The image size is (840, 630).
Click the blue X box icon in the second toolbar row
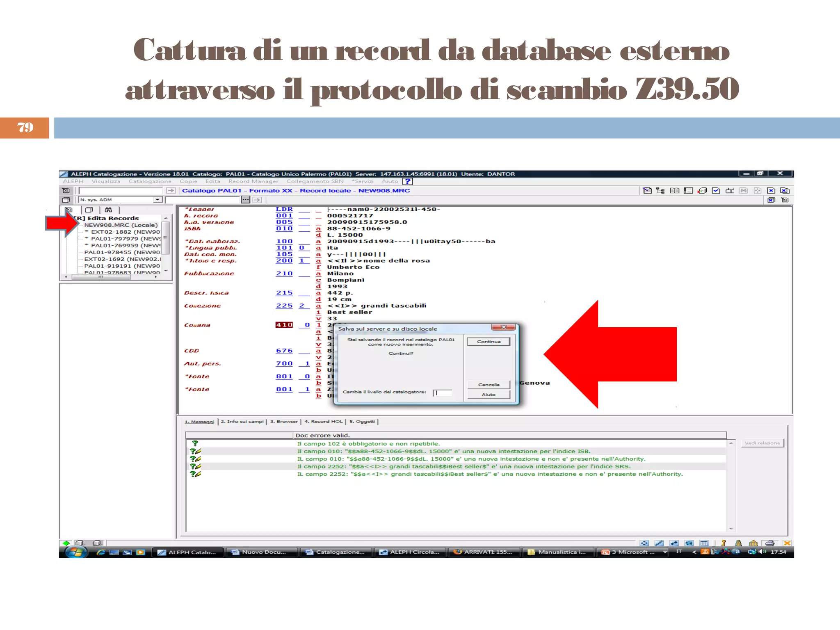point(771,200)
